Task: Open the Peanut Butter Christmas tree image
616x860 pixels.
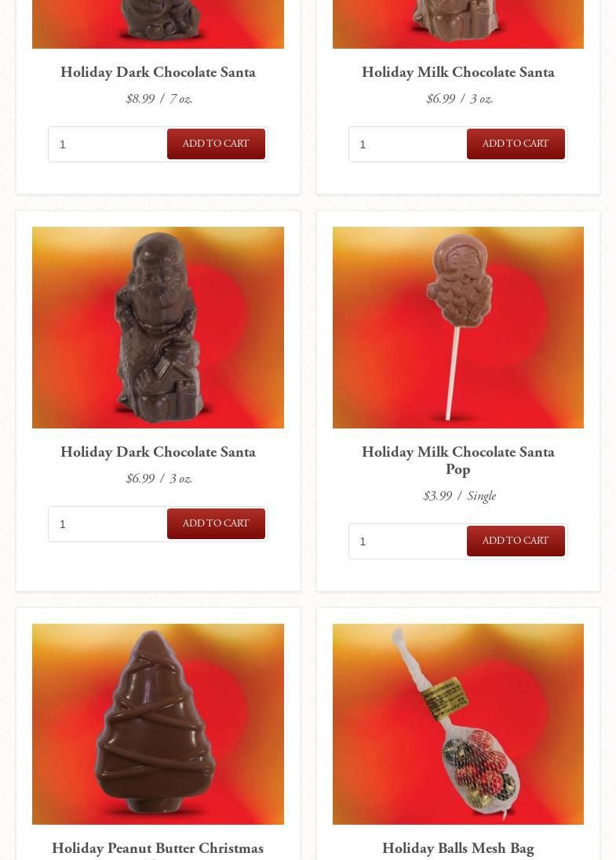Action: [x=158, y=724]
